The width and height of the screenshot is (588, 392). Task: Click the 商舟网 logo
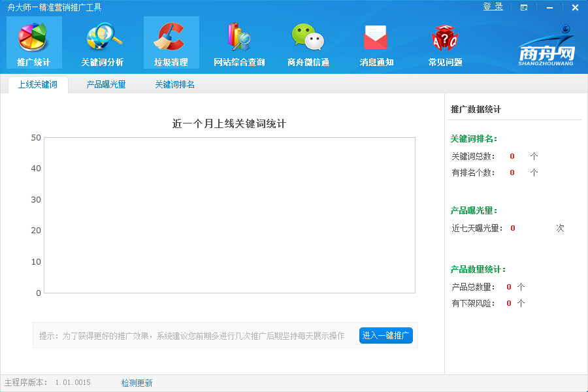[546, 46]
